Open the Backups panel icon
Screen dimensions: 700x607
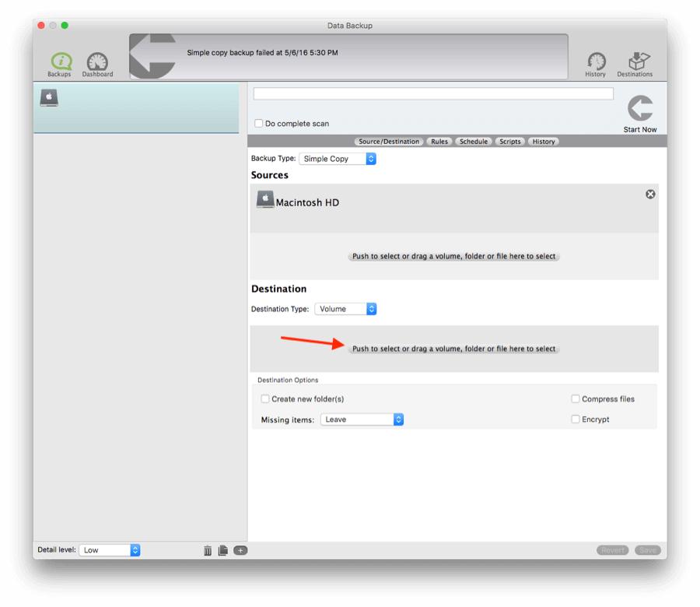click(x=58, y=62)
